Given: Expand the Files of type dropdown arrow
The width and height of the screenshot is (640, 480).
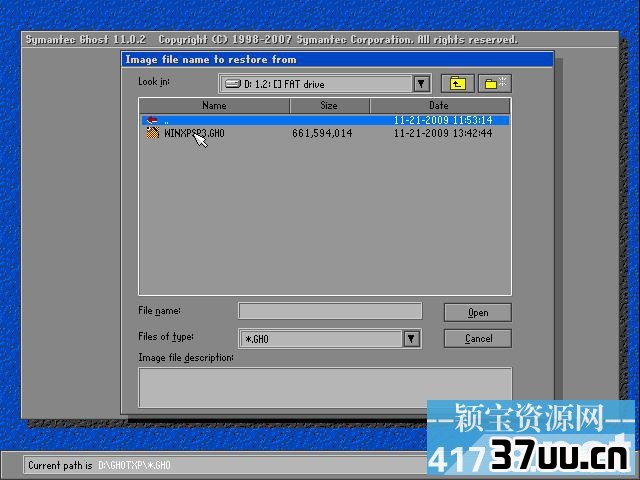Looking at the screenshot, I should click(x=411, y=338).
